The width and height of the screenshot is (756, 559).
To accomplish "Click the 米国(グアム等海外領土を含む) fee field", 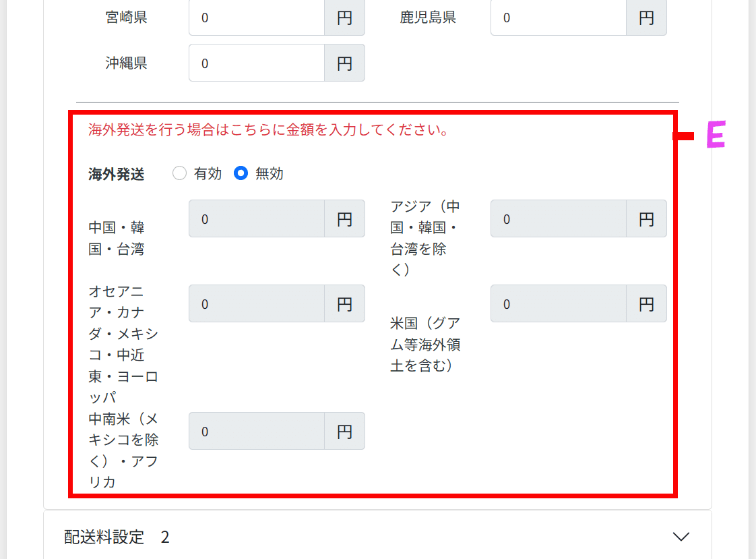I will click(559, 304).
